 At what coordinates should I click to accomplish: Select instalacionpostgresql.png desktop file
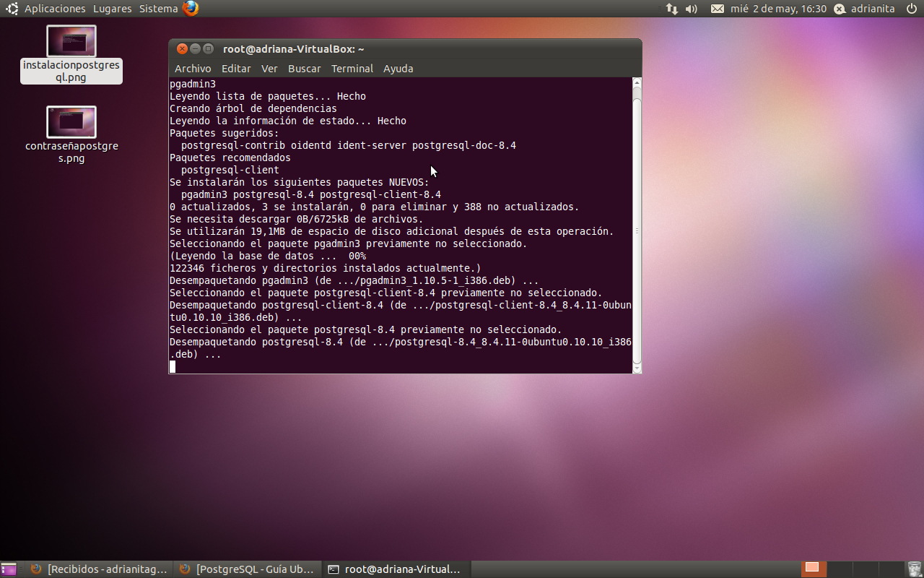[71, 55]
